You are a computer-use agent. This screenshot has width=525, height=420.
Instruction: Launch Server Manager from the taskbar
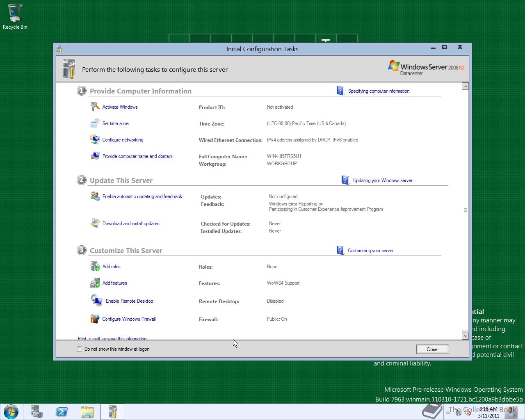37,412
